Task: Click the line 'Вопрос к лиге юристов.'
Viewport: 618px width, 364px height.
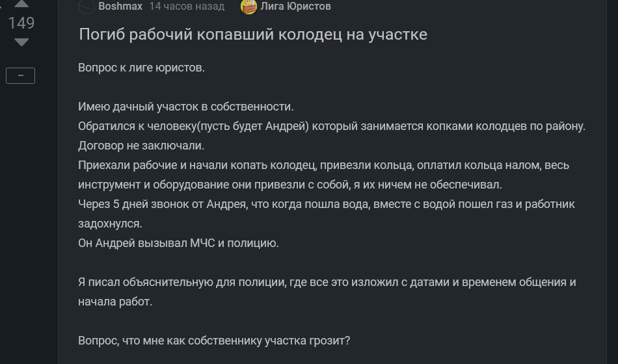Action: point(141,68)
